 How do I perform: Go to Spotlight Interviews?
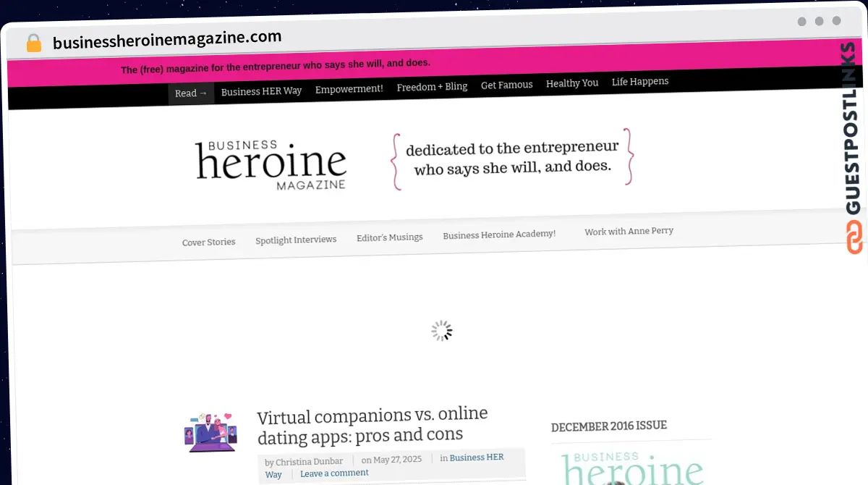click(296, 240)
